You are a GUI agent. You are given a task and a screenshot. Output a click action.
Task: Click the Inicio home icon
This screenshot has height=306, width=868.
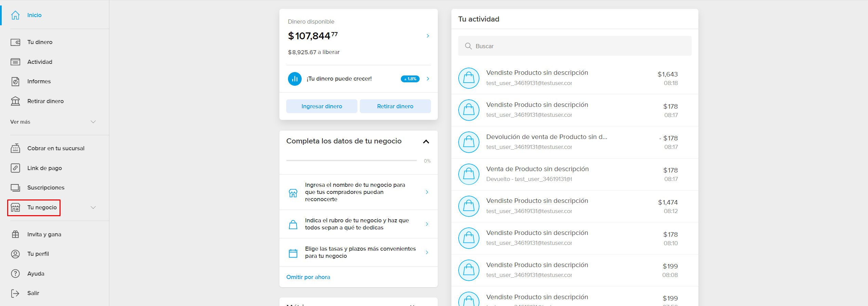(x=15, y=15)
